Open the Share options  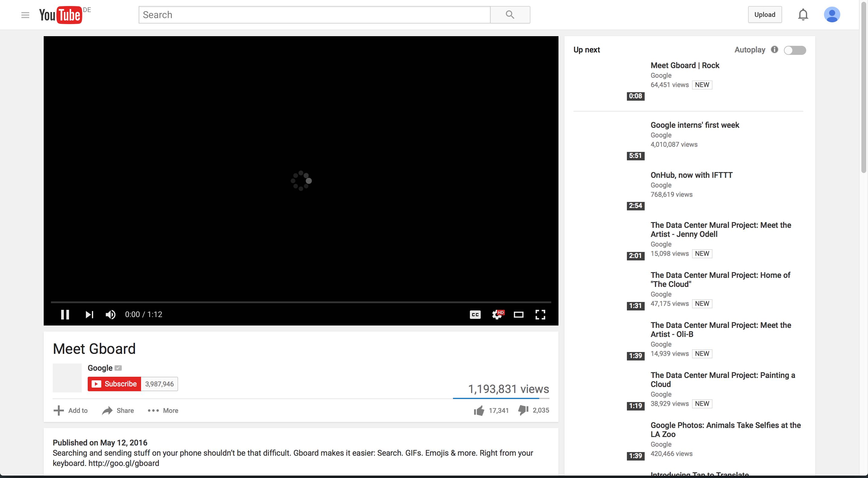pos(118,410)
